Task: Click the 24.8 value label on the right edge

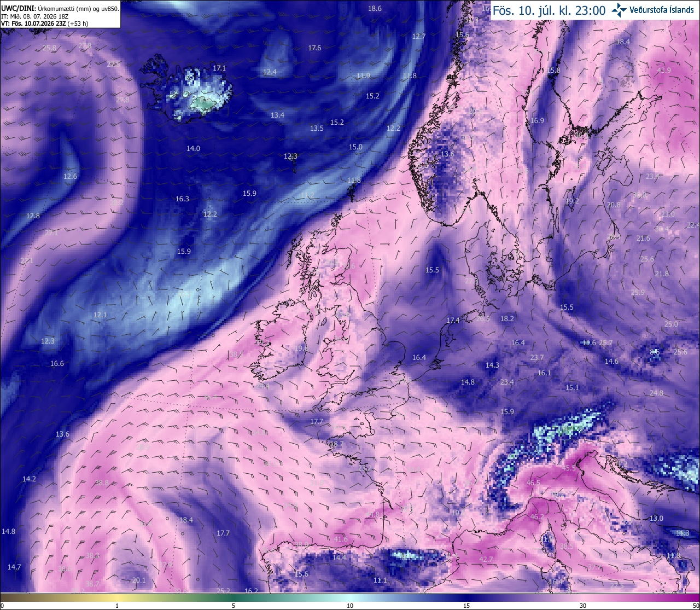Action: click(656, 393)
